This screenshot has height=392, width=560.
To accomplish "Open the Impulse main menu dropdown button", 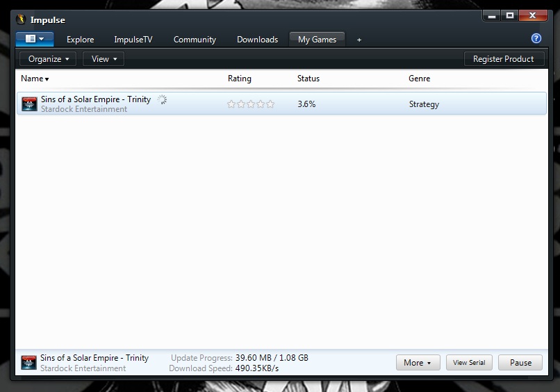I will coord(35,39).
